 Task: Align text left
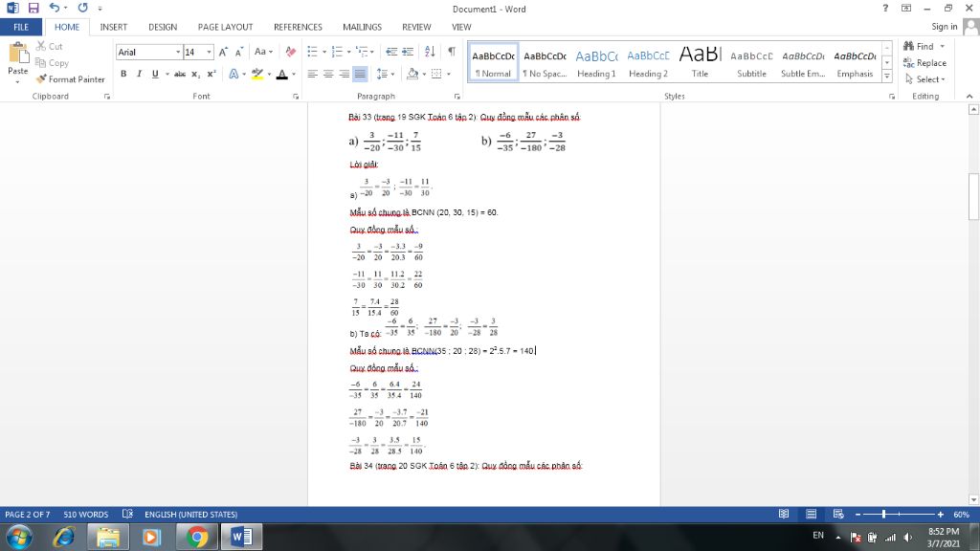click(x=313, y=74)
